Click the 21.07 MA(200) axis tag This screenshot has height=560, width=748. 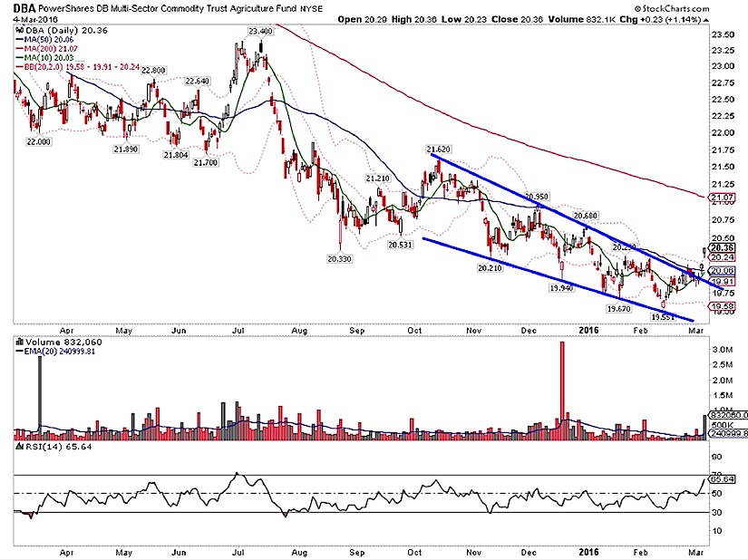click(723, 198)
